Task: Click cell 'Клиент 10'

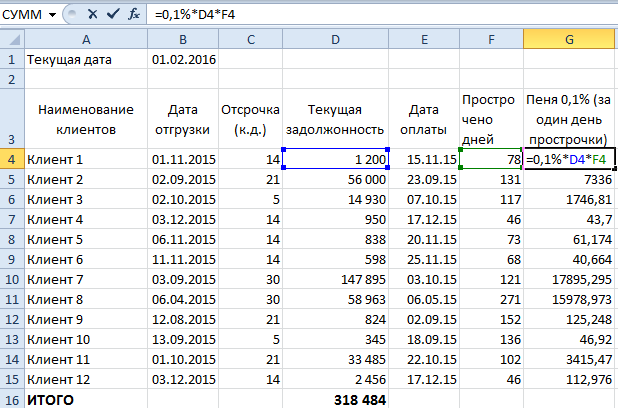Action: point(86,339)
